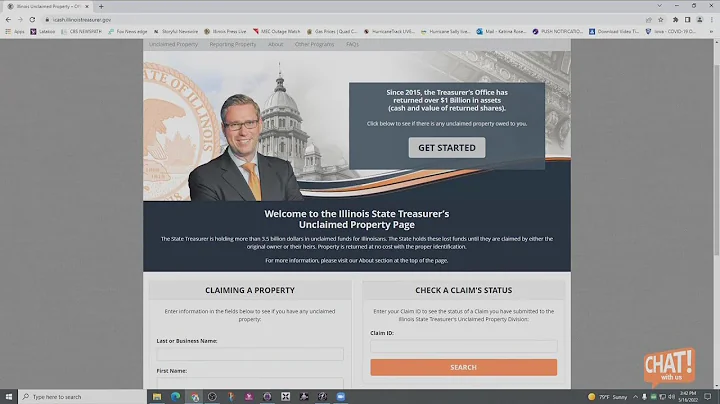Image resolution: width=720 pixels, height=404 pixels.
Task: Open the volume control in tray
Action: point(672,397)
